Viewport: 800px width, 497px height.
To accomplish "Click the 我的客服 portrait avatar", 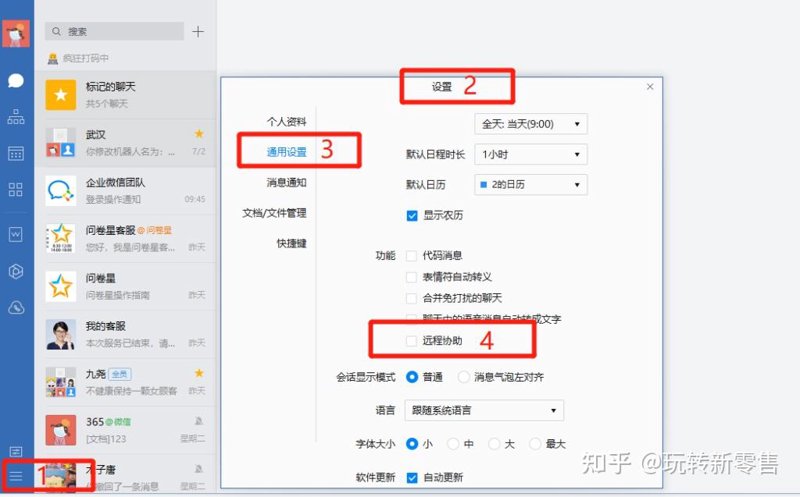I will pyautogui.click(x=61, y=334).
